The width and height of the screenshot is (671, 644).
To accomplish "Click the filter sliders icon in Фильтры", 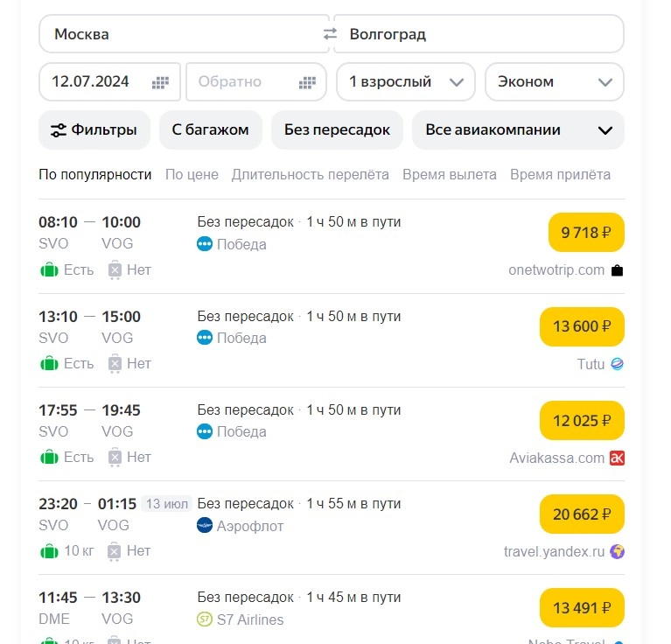I will pos(59,130).
